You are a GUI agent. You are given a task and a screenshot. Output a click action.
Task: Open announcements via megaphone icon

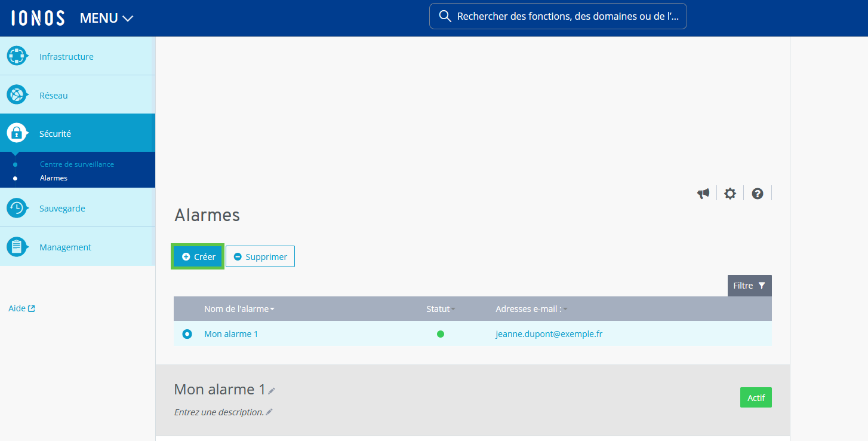703,194
